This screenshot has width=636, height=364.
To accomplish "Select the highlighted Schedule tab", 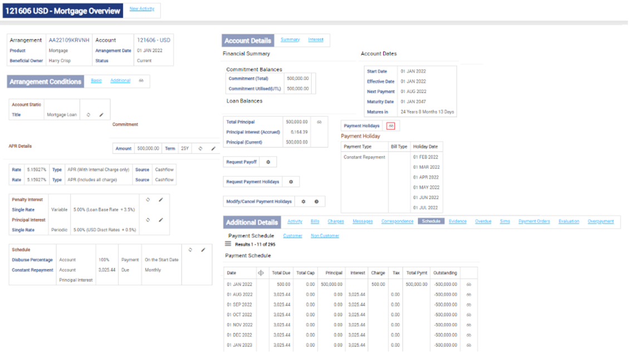I will 431,222.
